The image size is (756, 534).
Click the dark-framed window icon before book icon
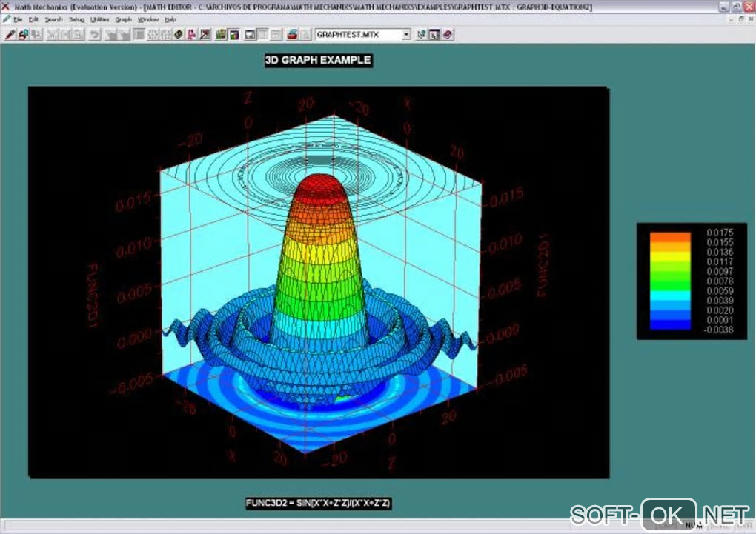pos(434,35)
